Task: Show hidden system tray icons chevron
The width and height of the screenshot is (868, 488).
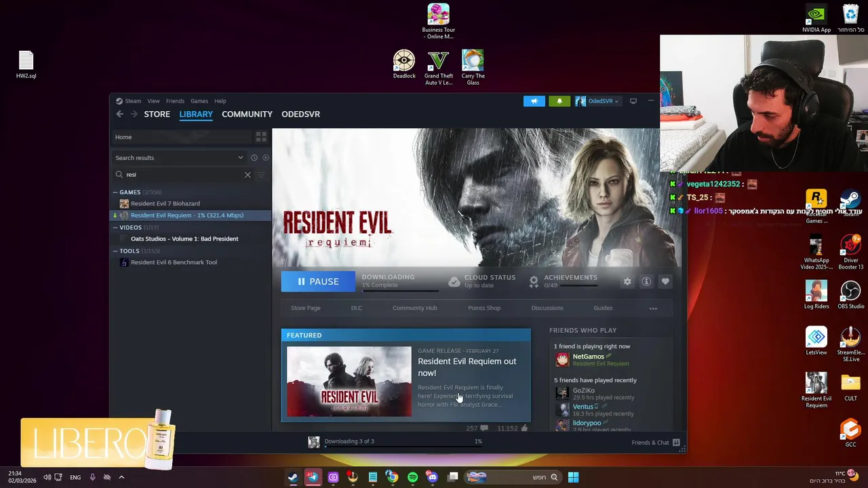Action: tap(121, 477)
